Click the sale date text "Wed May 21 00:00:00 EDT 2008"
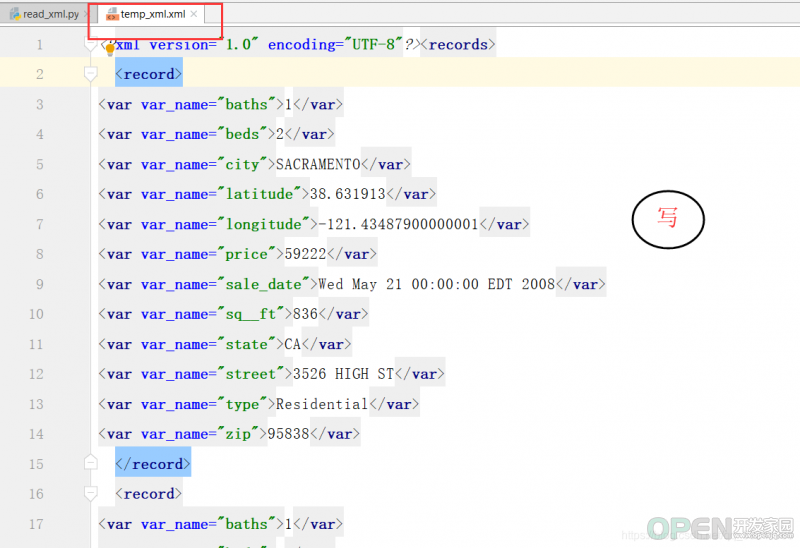 [x=436, y=284]
